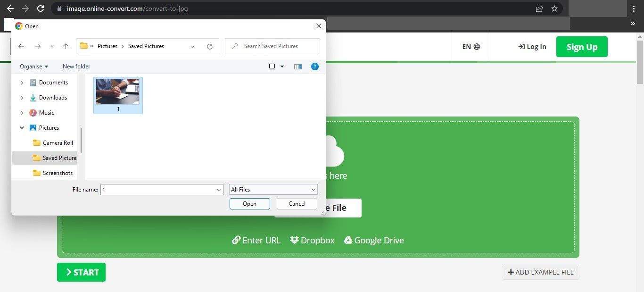Open the address bar breadcrumb dropdown
644x292 pixels.
click(x=192, y=46)
